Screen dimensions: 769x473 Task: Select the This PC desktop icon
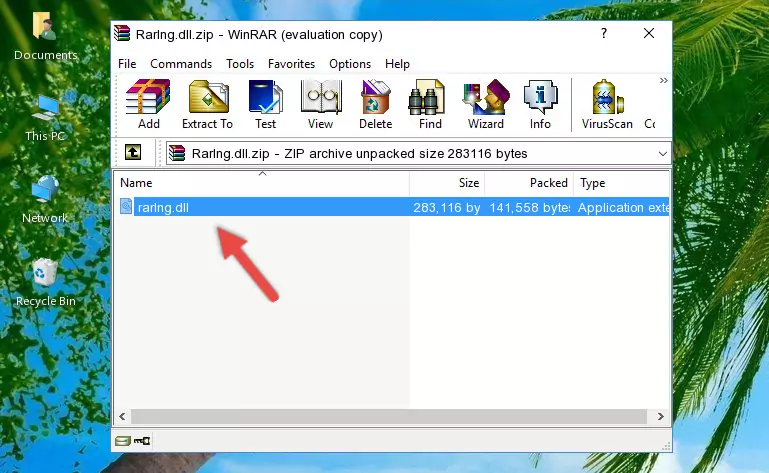point(45,118)
